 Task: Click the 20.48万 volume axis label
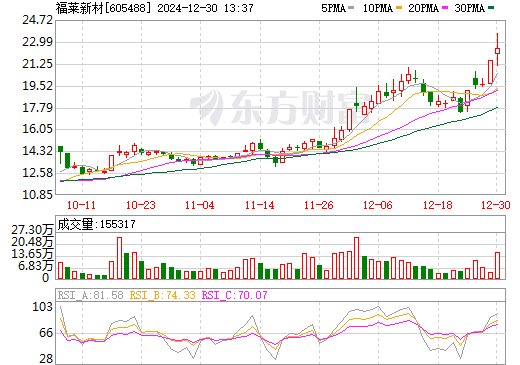32,242
